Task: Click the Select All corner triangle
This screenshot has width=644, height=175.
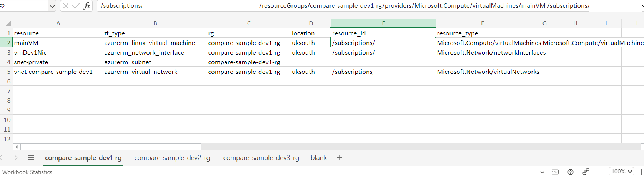Action: point(8,23)
